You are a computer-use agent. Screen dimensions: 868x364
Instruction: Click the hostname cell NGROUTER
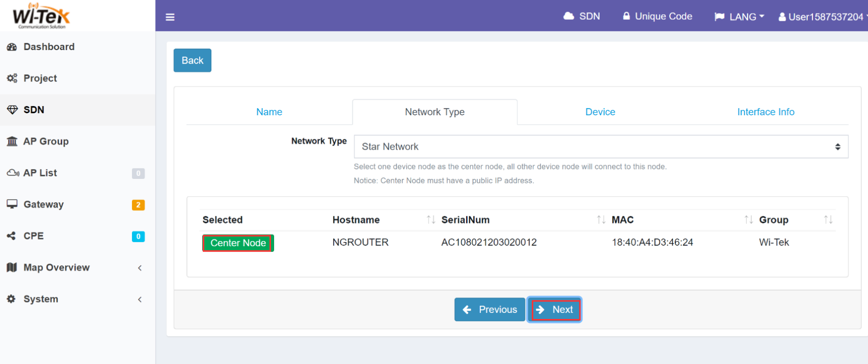tap(360, 242)
